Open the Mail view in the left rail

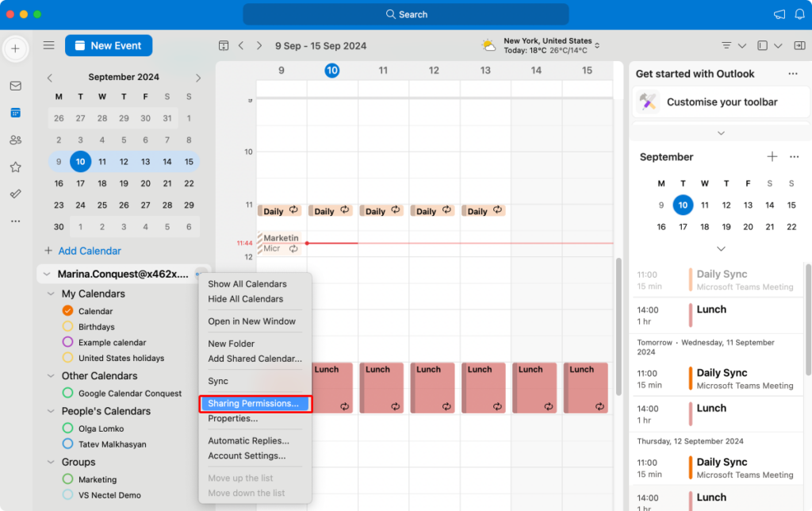15,86
